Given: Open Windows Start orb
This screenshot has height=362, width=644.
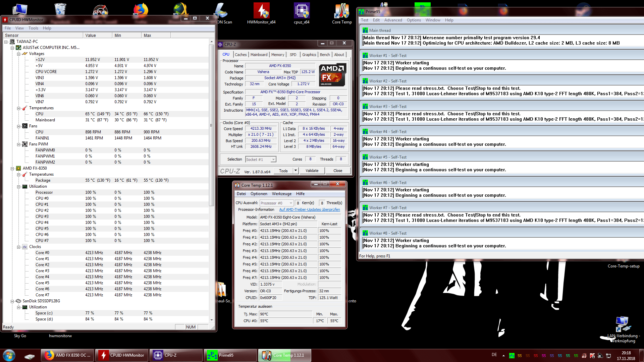Looking at the screenshot, I should 9,355.
